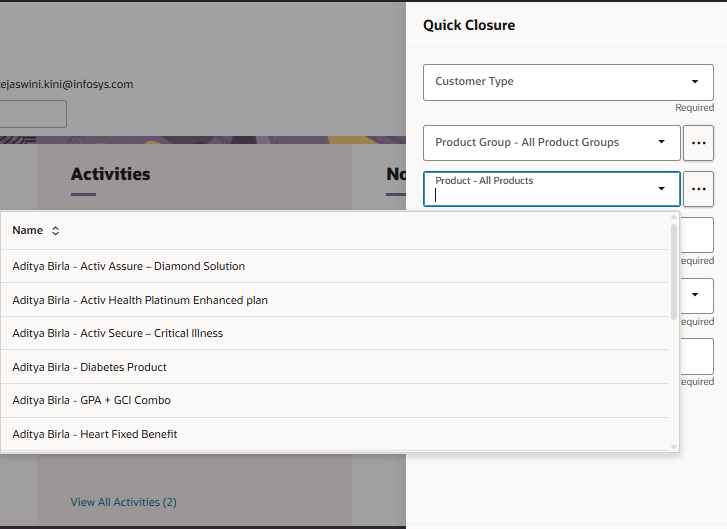This screenshot has width=727, height=529.
Task: Sort the list by Name column
Action: tap(55, 230)
